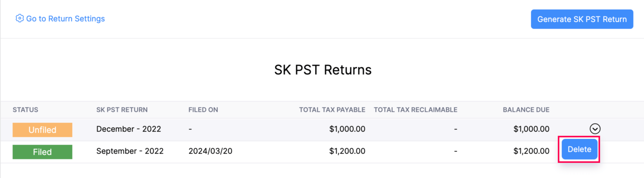Click the Delete button for September return
644x178 pixels.
579,149
